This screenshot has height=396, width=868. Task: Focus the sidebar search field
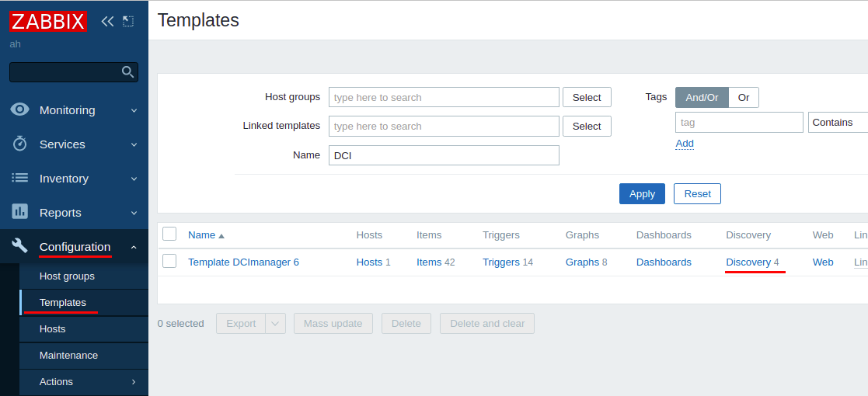pyautogui.click(x=74, y=72)
